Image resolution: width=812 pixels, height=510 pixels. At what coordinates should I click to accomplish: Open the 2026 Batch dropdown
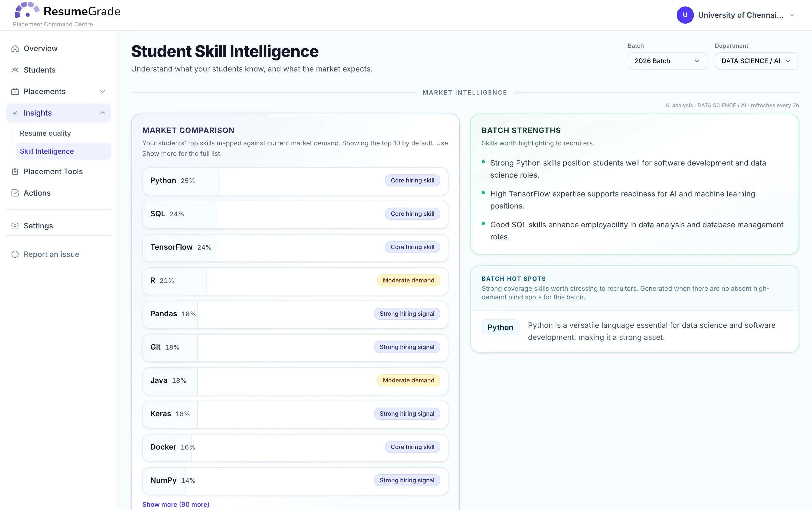[667, 61]
